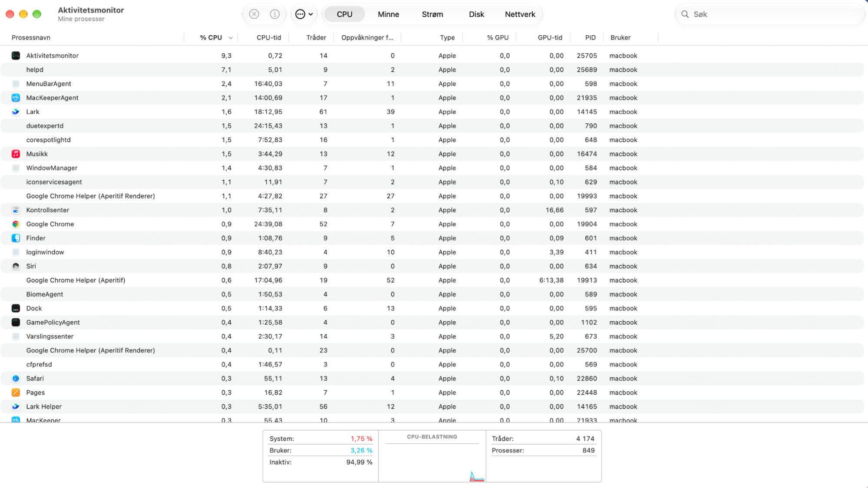Image resolution: width=868 pixels, height=488 pixels.
Task: Switch to the CPU tab
Action: tap(344, 14)
